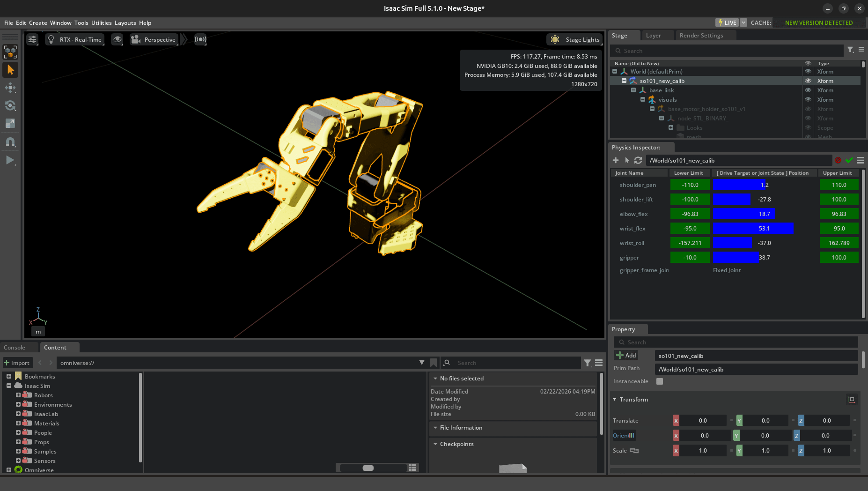This screenshot has width=868, height=491.
Task: Open viewport settings sliders icon
Action: [32, 39]
